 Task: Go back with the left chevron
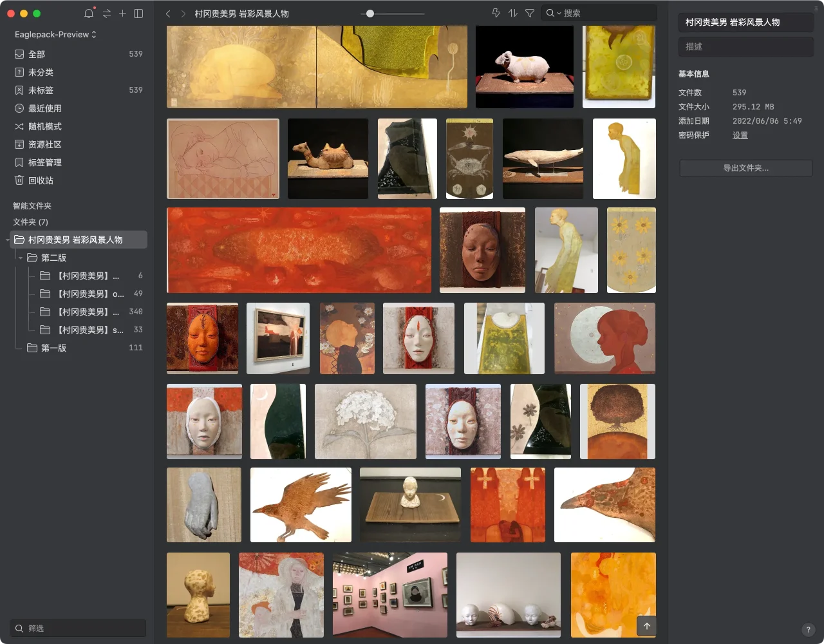pos(168,13)
